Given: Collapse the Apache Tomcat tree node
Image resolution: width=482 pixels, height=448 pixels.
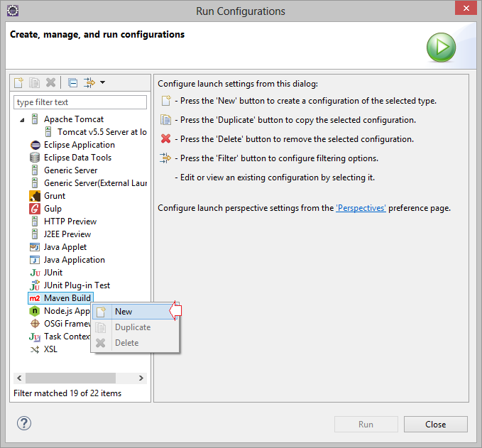Looking at the screenshot, I should pos(22,120).
